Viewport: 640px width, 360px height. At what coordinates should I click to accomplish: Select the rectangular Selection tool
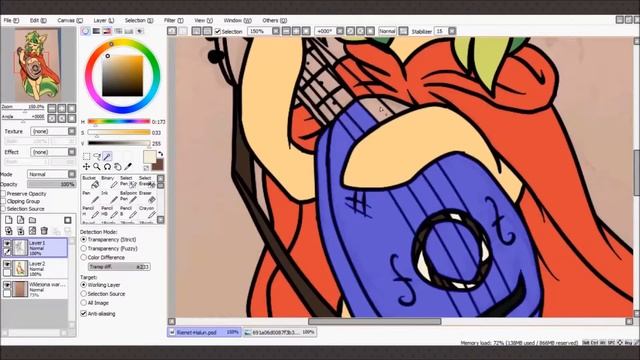point(86,156)
